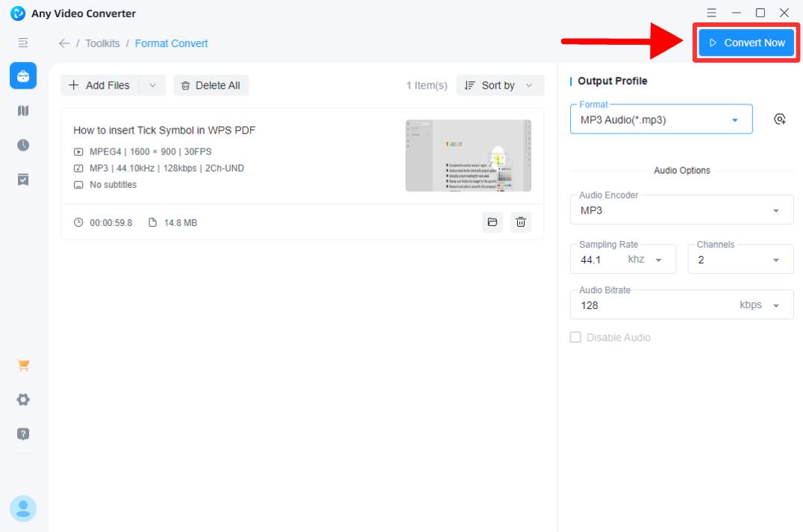Screen dimensions: 803x532
Task: Click the '14.8 MB' file size text
Action: (181, 223)
